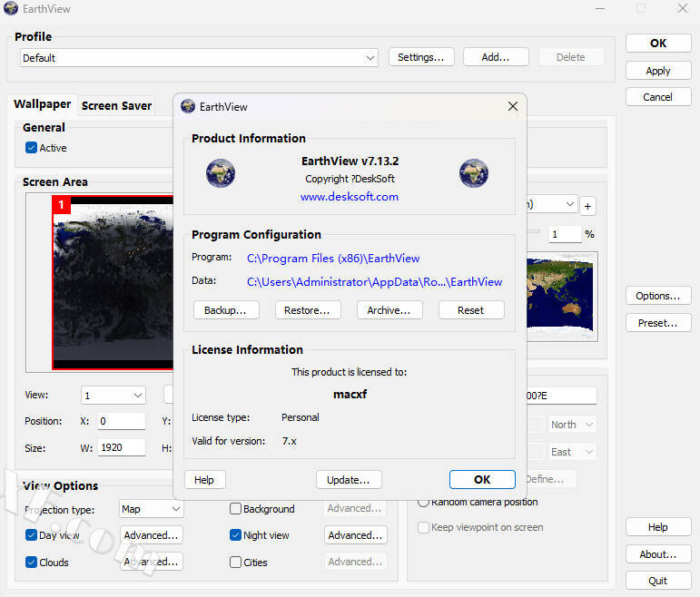Confirm the about dialog with OK

482,480
